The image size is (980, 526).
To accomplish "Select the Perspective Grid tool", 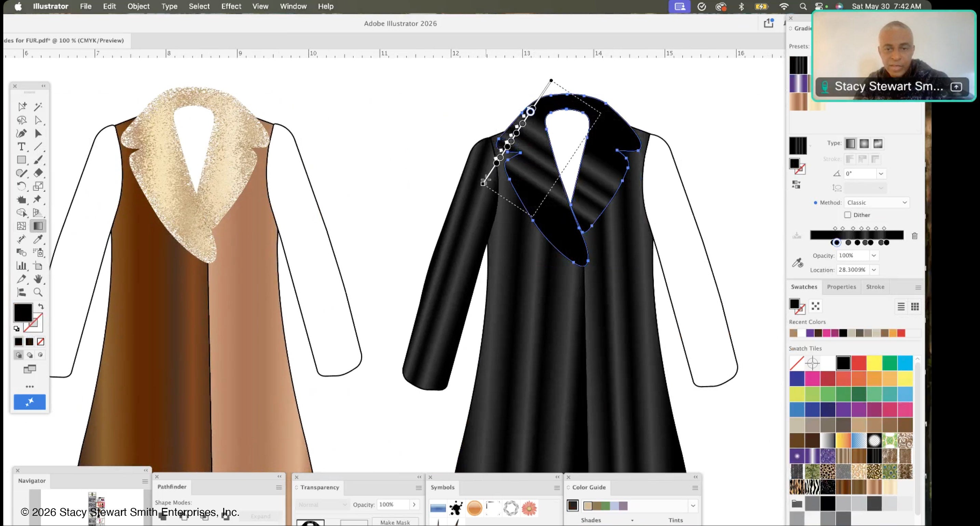I will click(38, 212).
